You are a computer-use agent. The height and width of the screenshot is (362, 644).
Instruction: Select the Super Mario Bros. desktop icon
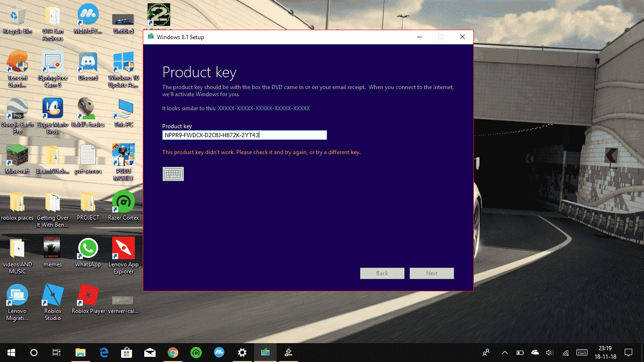pyautogui.click(x=52, y=115)
